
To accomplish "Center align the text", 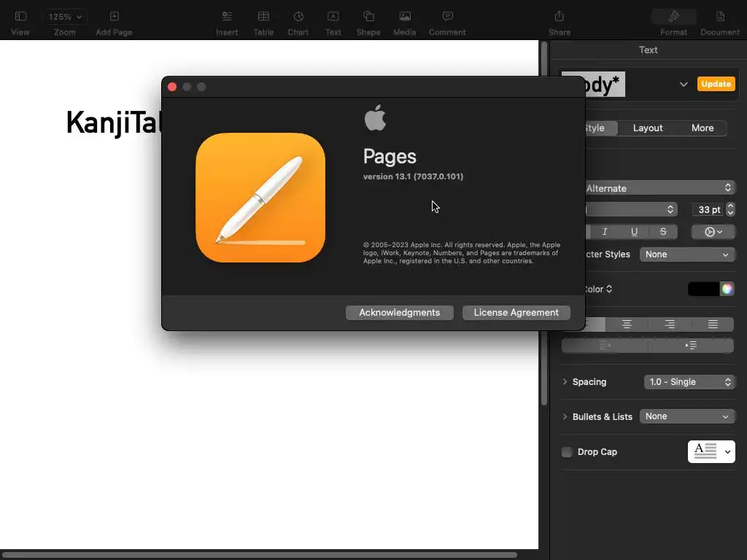I will pos(627,324).
